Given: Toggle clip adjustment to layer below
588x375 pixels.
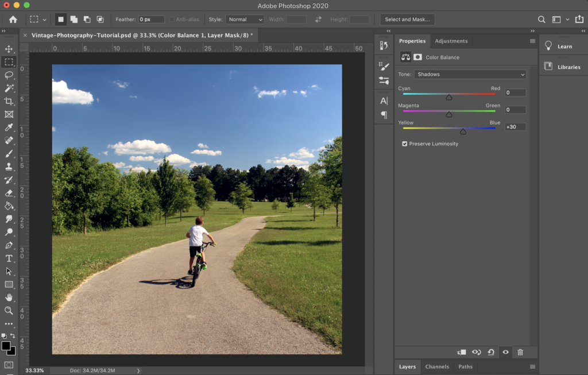Looking at the screenshot, I should click(462, 352).
